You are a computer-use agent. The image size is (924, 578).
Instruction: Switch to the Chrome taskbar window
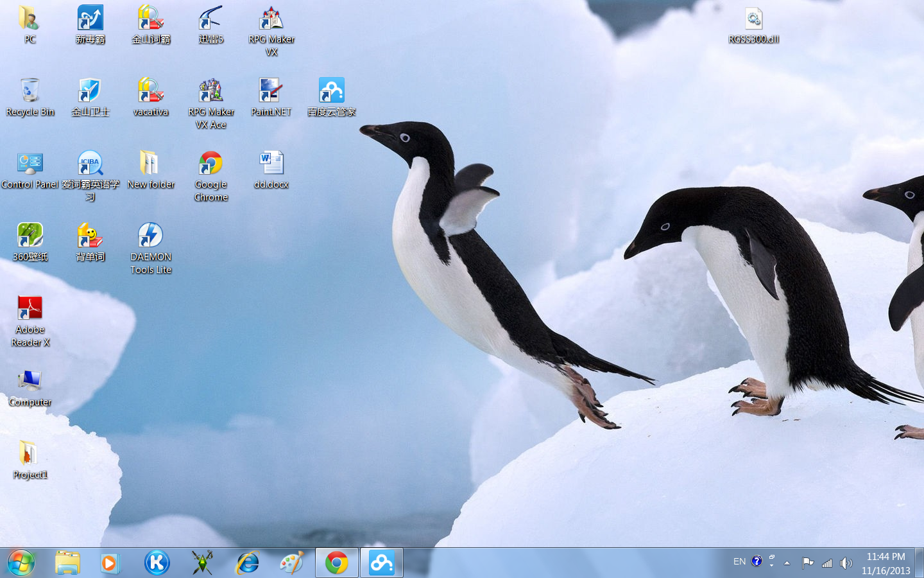pos(337,563)
